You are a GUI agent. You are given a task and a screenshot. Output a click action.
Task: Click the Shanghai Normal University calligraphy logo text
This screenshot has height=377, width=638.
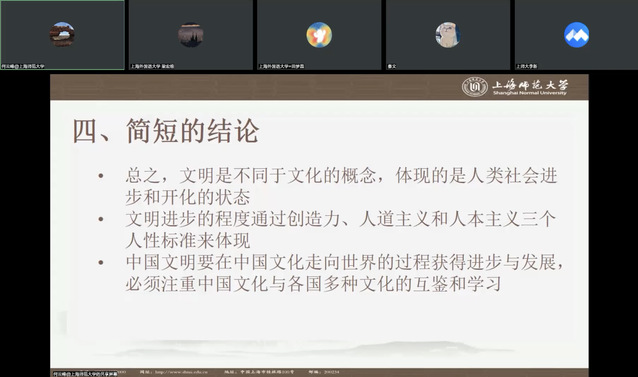530,87
